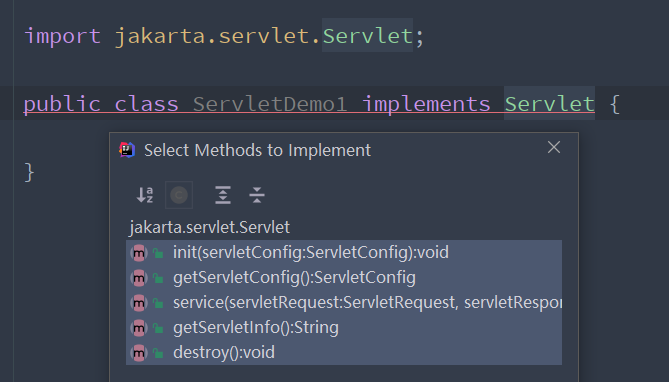Click Servlet after implements in class declaration
669x382 pixels.
click(x=550, y=104)
